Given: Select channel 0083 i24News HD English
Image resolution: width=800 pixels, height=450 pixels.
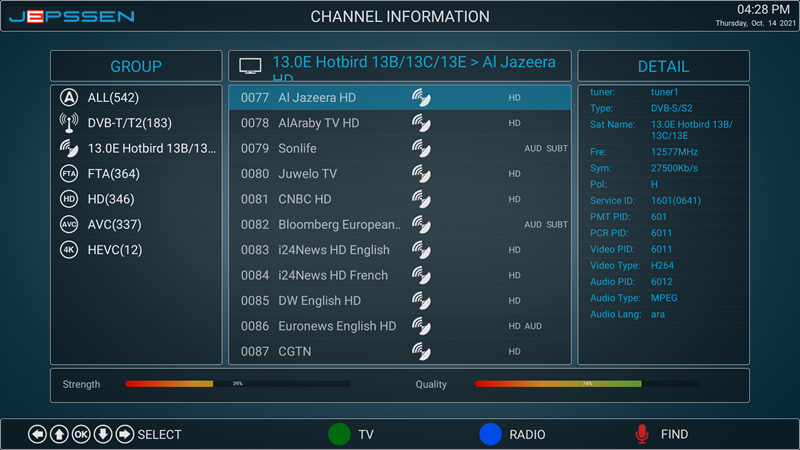Looking at the screenshot, I should tap(400, 249).
